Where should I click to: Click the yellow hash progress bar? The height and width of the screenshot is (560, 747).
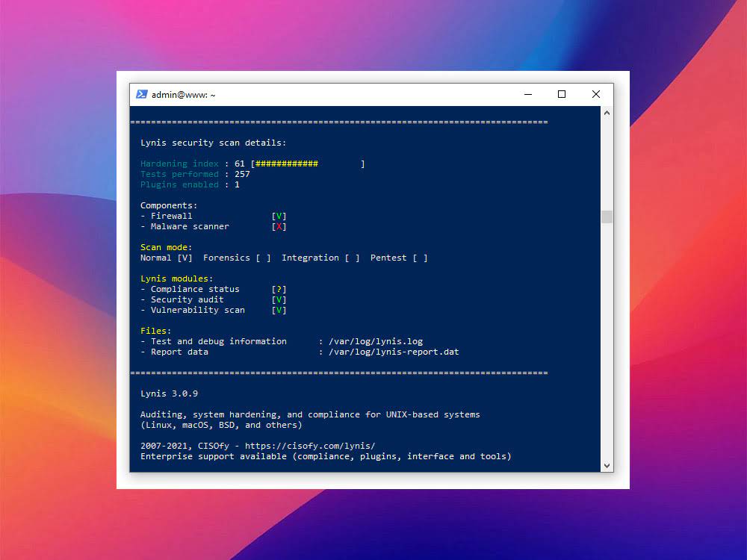click(287, 164)
